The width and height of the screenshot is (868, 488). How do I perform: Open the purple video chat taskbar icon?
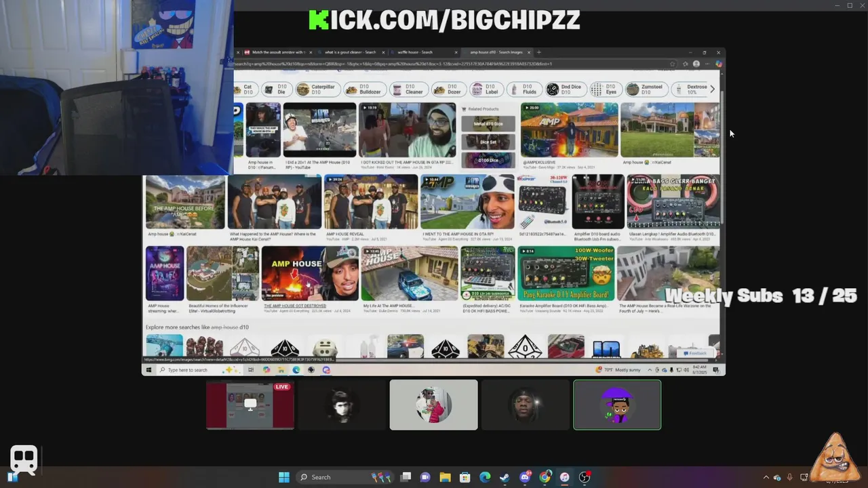tap(425, 477)
